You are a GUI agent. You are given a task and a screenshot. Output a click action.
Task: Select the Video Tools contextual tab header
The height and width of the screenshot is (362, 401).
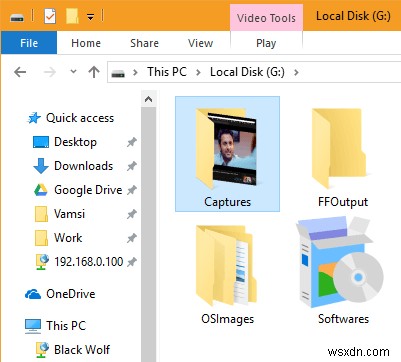[266, 18]
